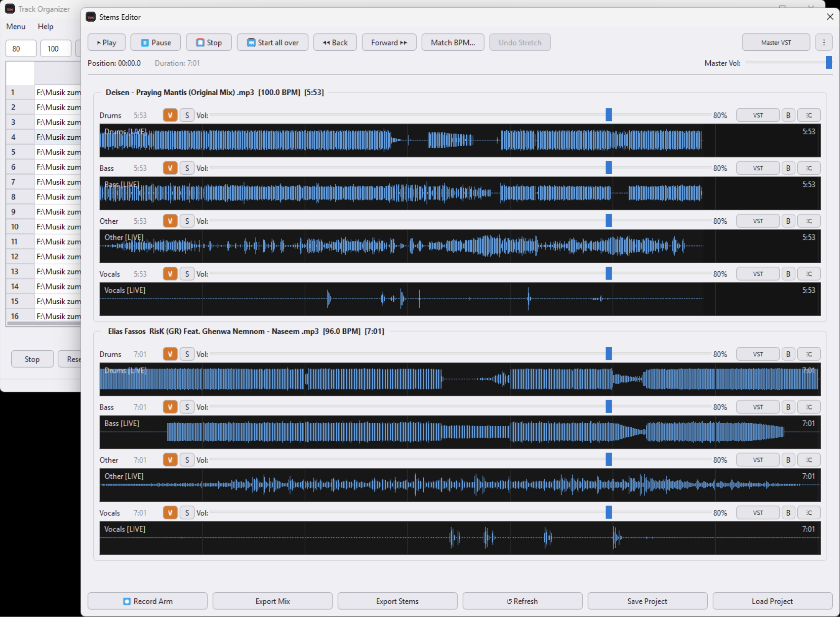Select row 12 in the Track Organizer list
The image size is (840, 617).
(43, 257)
